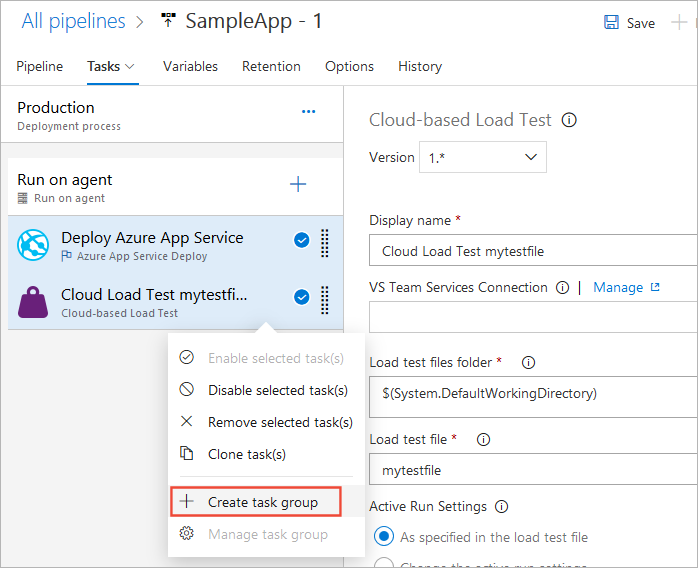The width and height of the screenshot is (698, 568).
Task: Grab the drag handle of Cloud Load Test task
Action: (x=325, y=300)
